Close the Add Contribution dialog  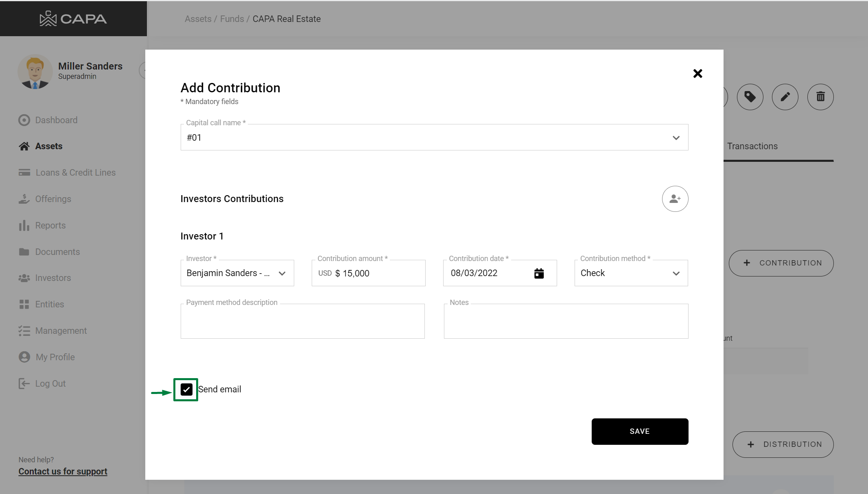tap(697, 74)
